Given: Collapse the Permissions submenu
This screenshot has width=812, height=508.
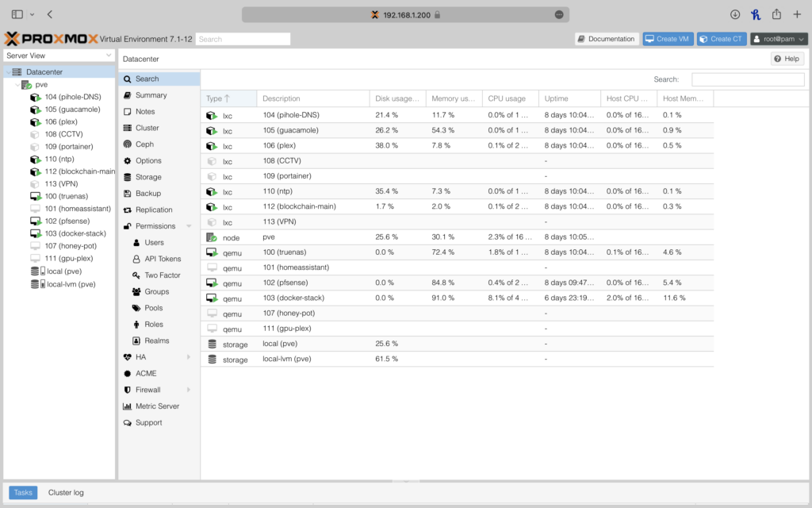Looking at the screenshot, I should (x=189, y=226).
